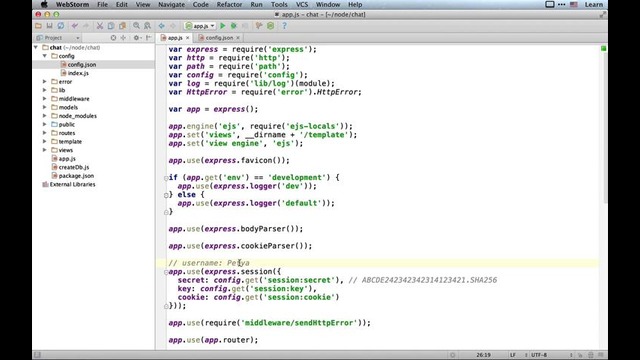Click the Collapse All icon in Project panel
640x360 pixels.
[x=123, y=38]
